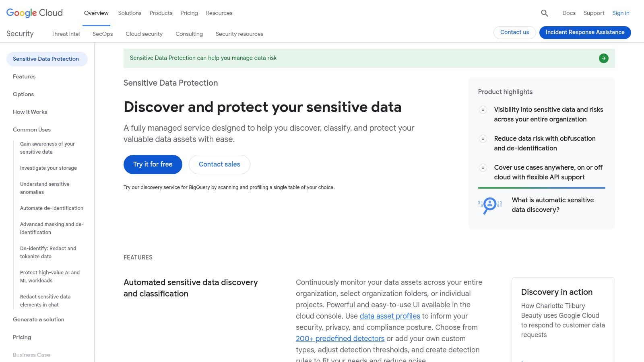Viewport: 644px width, 362px height.
Task: Switch to the SecOps tab
Action: click(x=102, y=34)
